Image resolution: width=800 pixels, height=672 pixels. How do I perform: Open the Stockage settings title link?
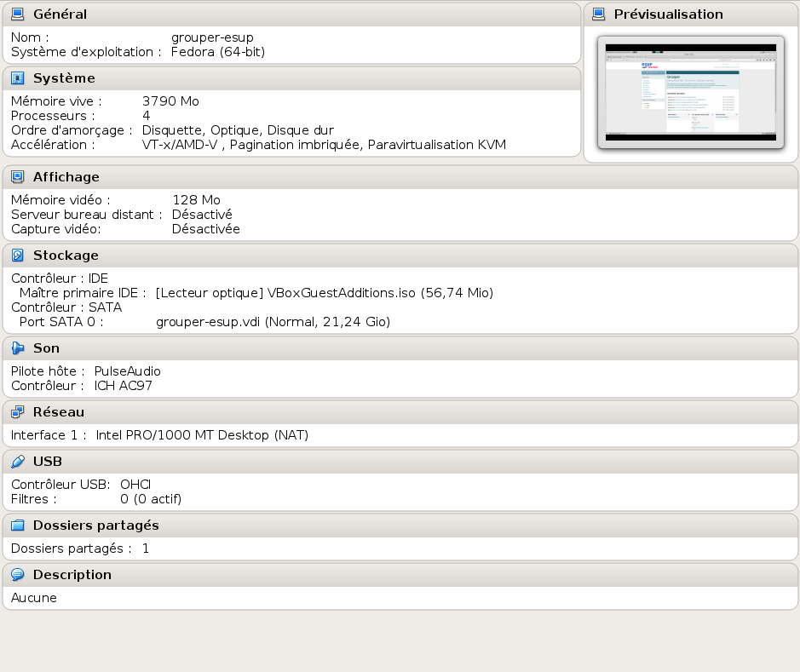(66, 256)
